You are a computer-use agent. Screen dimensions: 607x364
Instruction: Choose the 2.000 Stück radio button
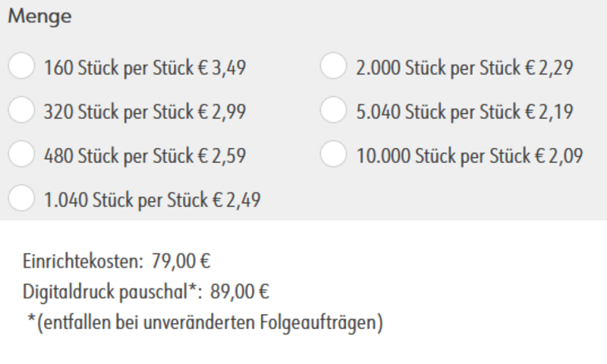point(333,66)
